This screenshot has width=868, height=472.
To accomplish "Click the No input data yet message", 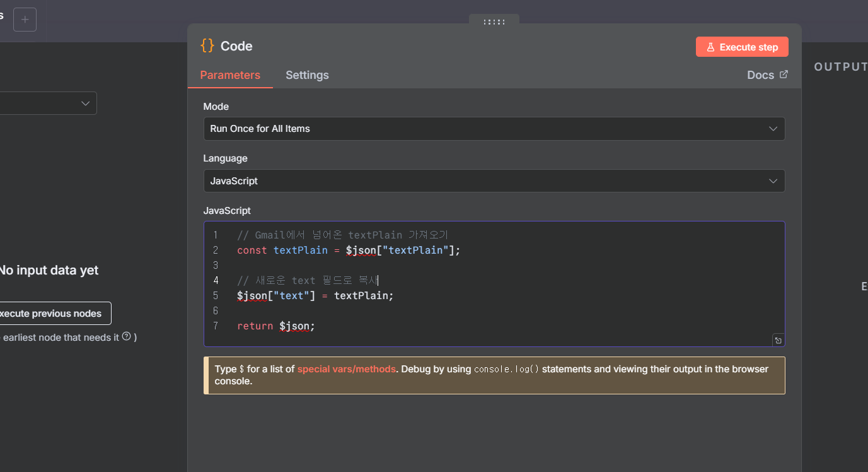I will 49,270.
